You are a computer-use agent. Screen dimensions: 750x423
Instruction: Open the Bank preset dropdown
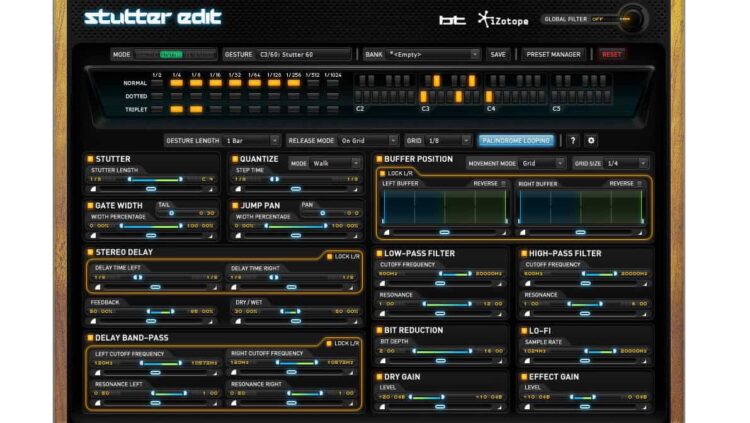click(433, 55)
